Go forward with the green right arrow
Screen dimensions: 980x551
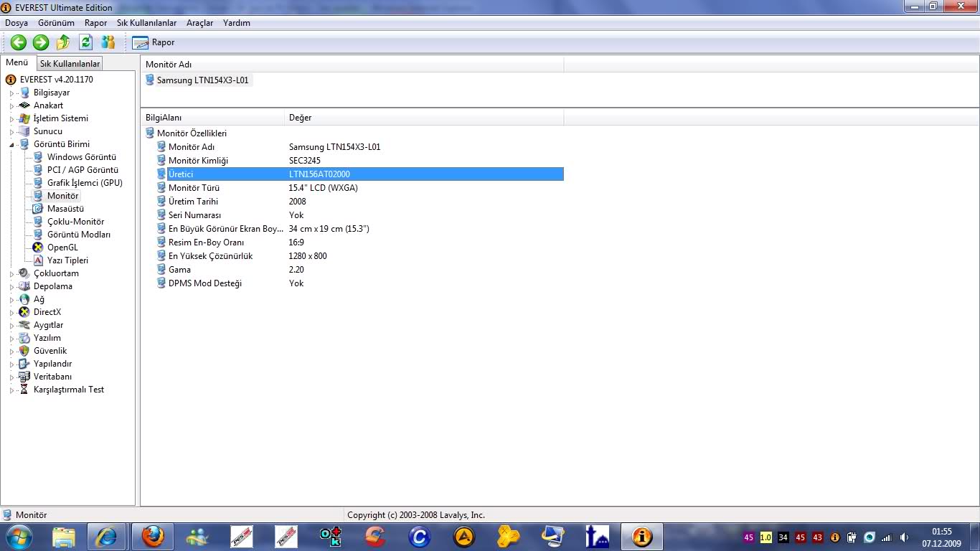(41, 42)
